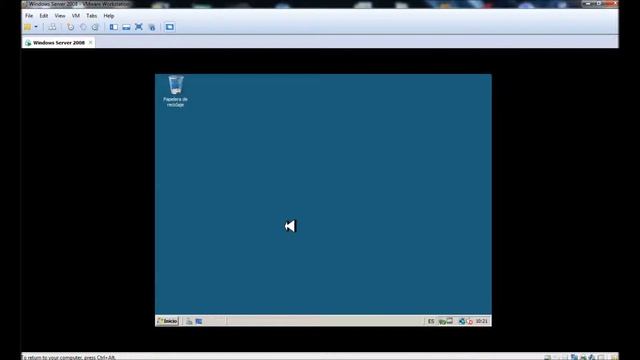This screenshot has height=360, width=640.
Task: Click the first quick launch icon beside Inicio
Action: tap(189, 322)
